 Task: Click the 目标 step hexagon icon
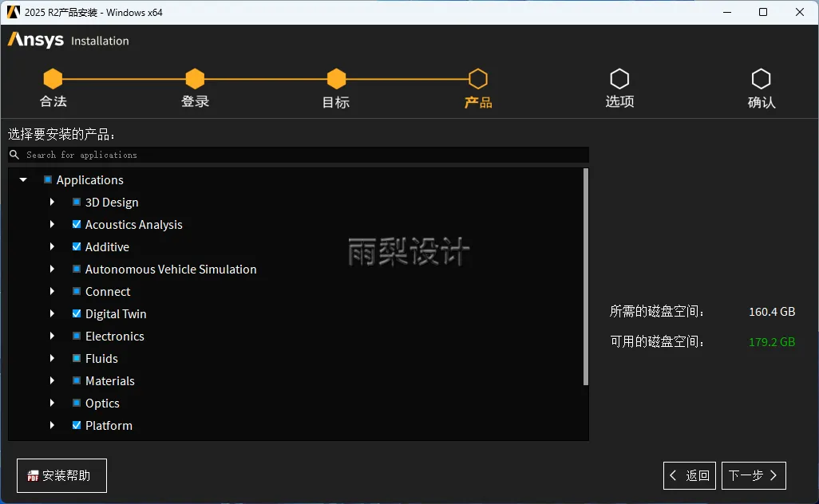point(336,79)
